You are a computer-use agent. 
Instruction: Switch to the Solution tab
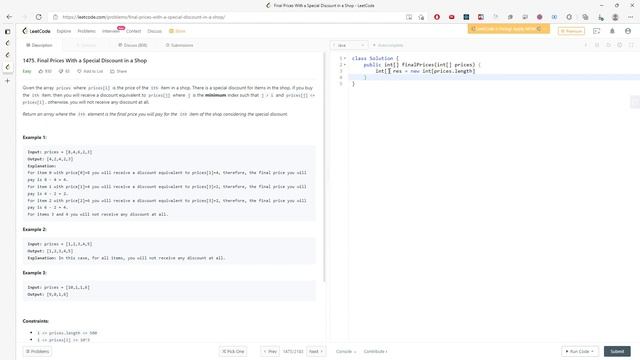click(86, 45)
